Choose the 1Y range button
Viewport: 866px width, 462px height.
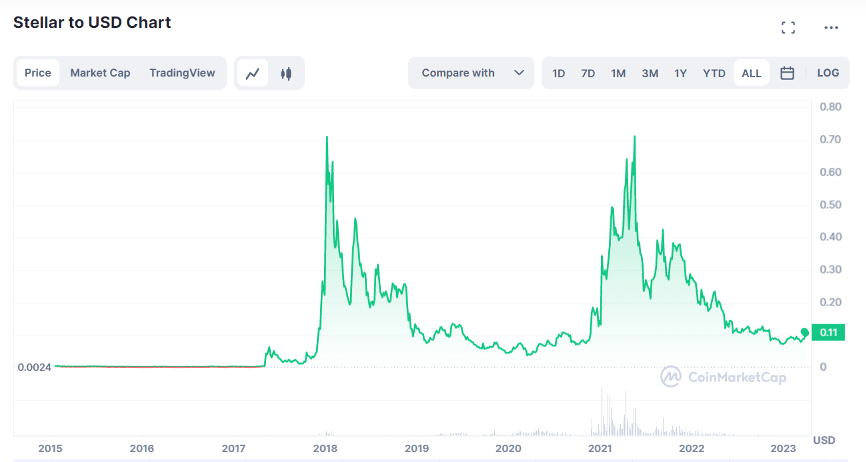click(680, 73)
